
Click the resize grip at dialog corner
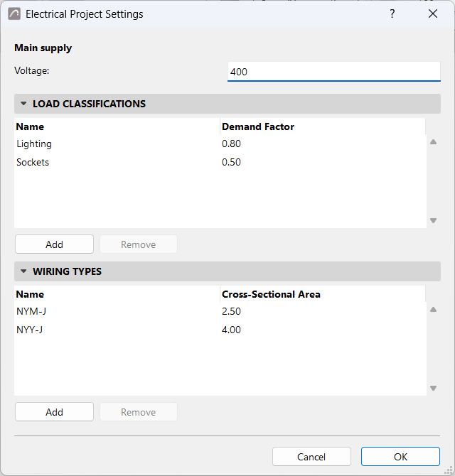tap(449, 470)
